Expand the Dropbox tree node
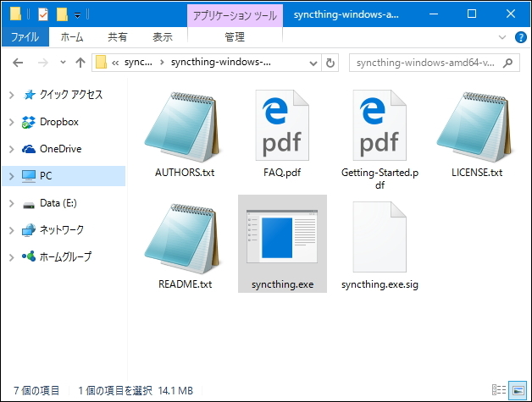 (x=12, y=122)
